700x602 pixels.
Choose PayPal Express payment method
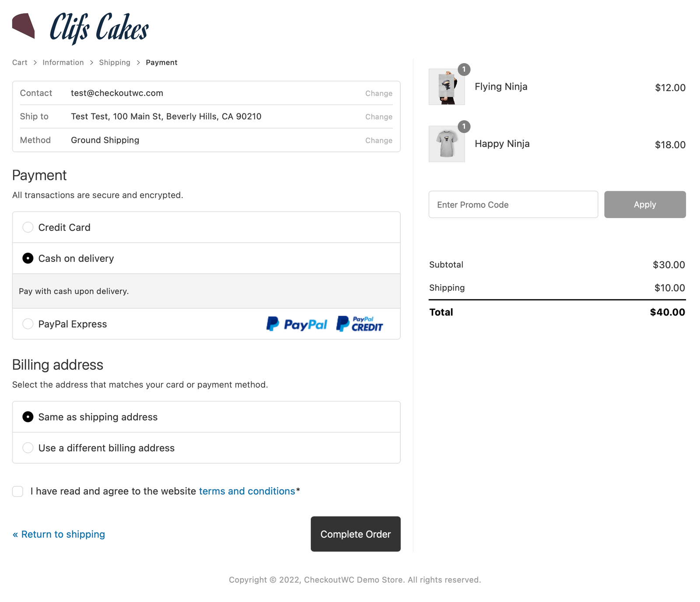click(28, 324)
